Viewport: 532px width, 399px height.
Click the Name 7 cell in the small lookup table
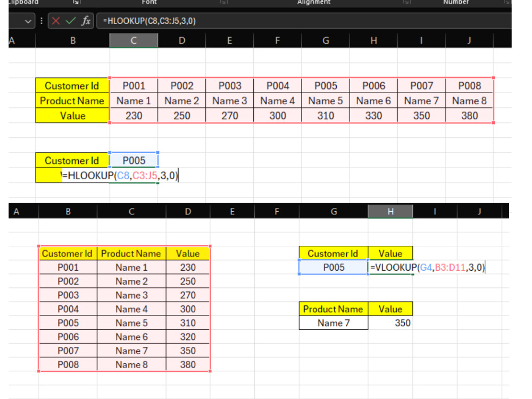pyautogui.click(x=334, y=323)
